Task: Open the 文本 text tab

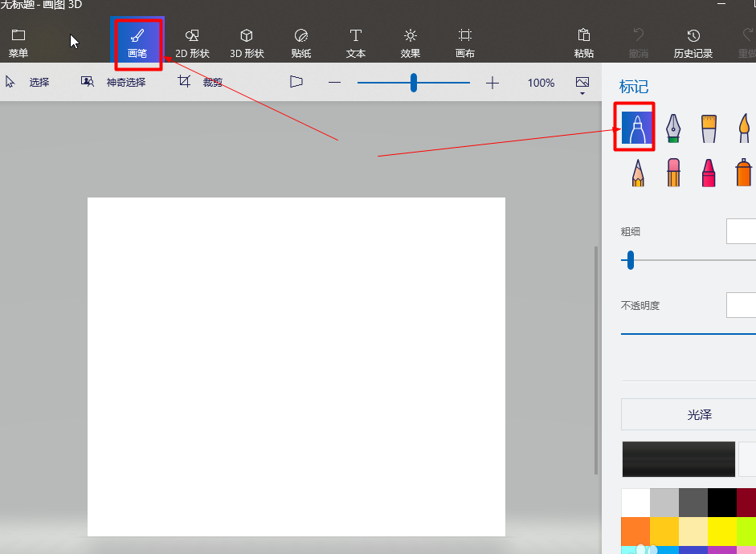Action: click(x=356, y=43)
